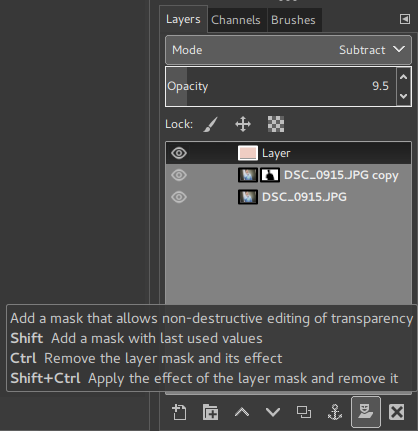Screen dimensions: 418x431
Task: Hide the DSC_0915.JPG copy layer
Action: pyautogui.click(x=179, y=175)
